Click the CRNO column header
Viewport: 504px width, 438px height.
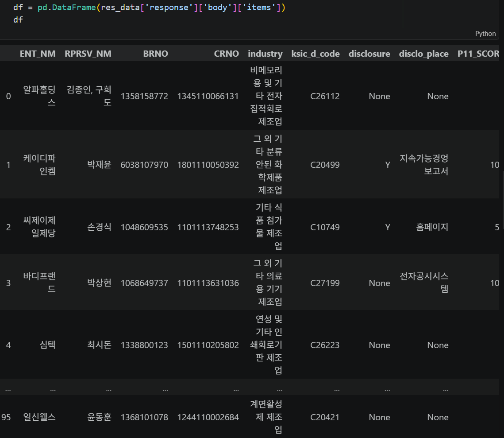(x=227, y=54)
